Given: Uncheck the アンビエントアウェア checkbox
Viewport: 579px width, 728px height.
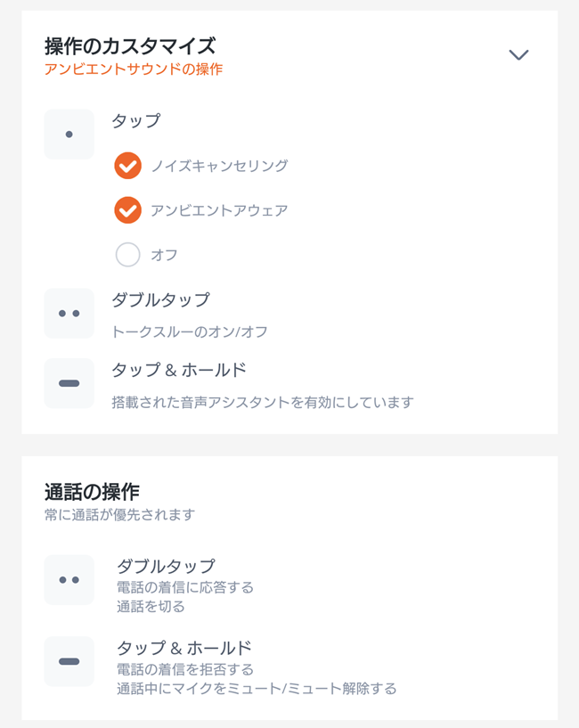Looking at the screenshot, I should click(127, 210).
